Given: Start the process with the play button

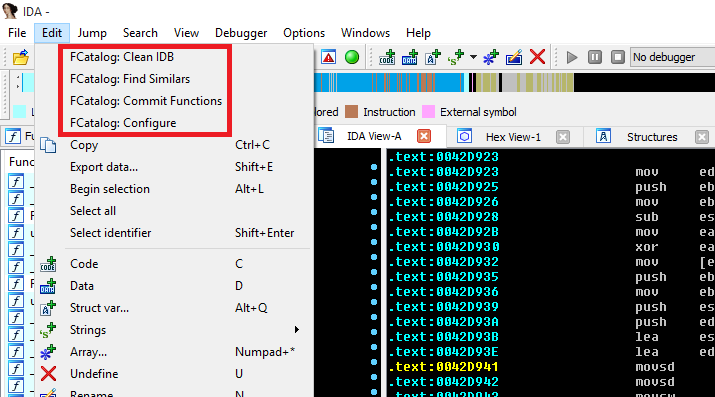Looking at the screenshot, I should 571,57.
